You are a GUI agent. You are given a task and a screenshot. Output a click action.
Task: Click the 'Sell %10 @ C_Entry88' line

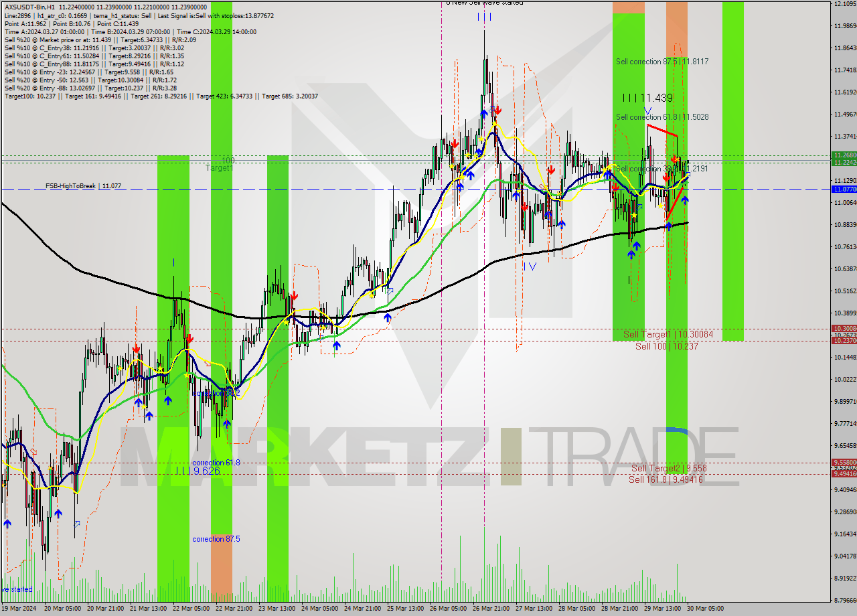click(x=94, y=64)
